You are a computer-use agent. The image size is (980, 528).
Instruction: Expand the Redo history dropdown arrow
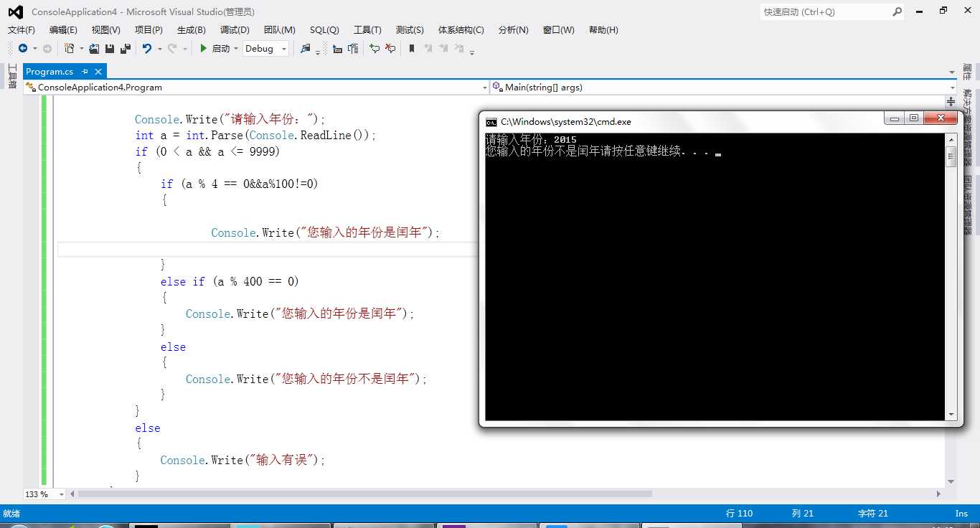pyautogui.click(x=184, y=49)
